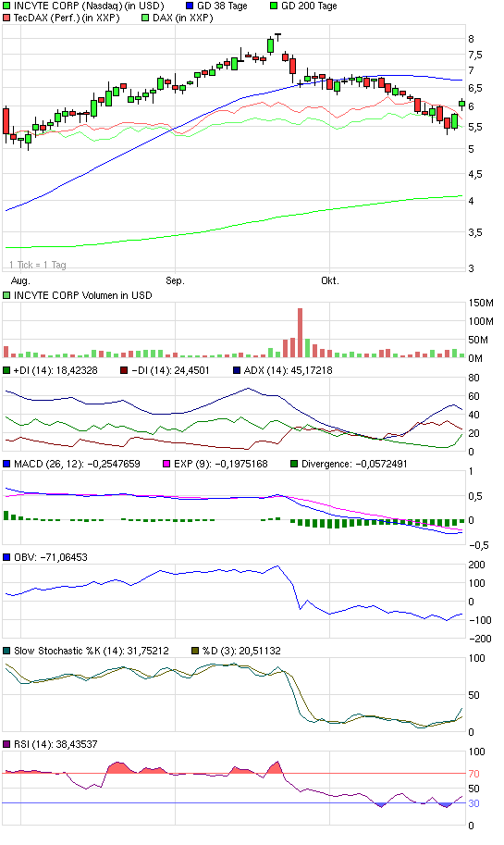Click the '4,5' price axis label
The height and width of the screenshot is (845, 504).
click(475, 175)
